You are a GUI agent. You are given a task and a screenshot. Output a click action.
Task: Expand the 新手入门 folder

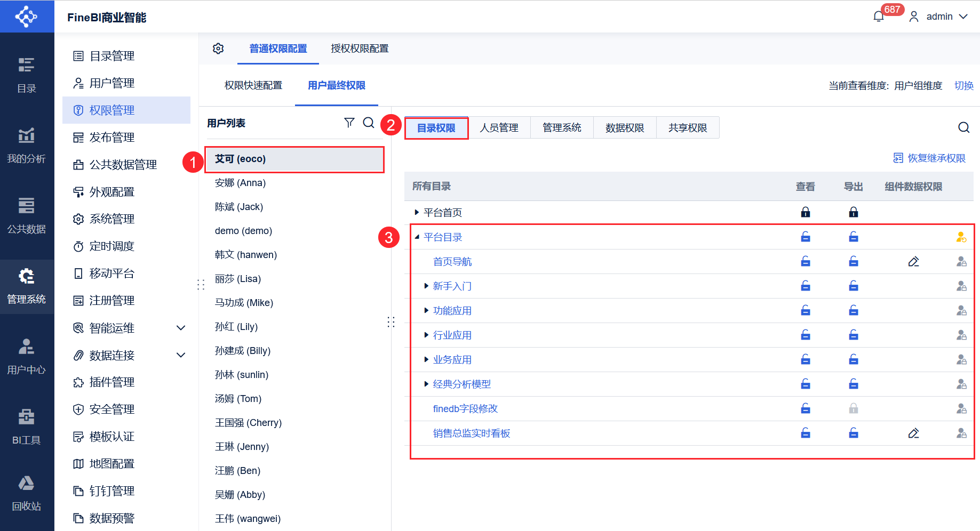point(426,286)
